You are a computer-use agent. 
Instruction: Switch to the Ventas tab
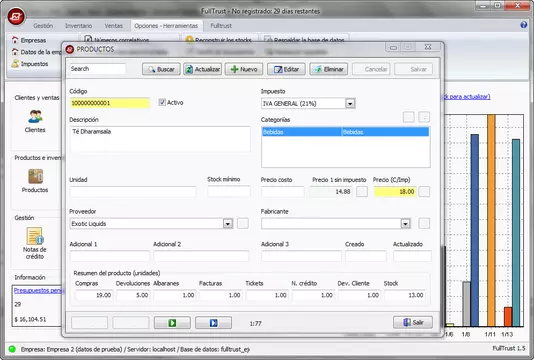(x=113, y=26)
